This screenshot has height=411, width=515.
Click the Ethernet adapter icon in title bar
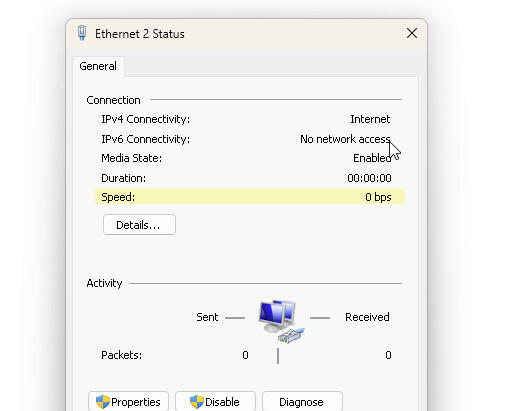82,33
